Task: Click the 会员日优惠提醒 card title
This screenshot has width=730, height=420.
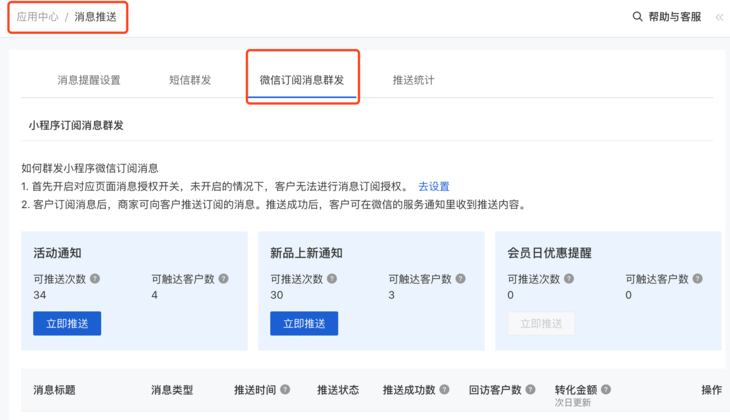Action: click(549, 253)
